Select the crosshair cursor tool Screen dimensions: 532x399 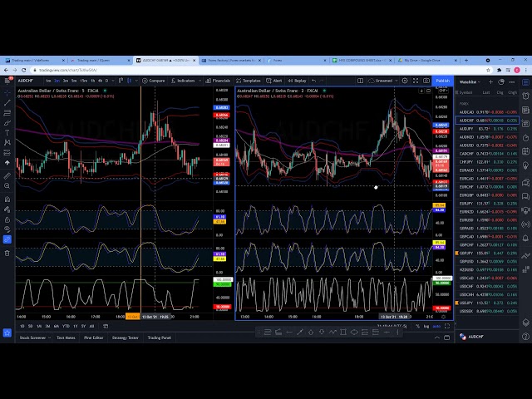tap(7, 92)
